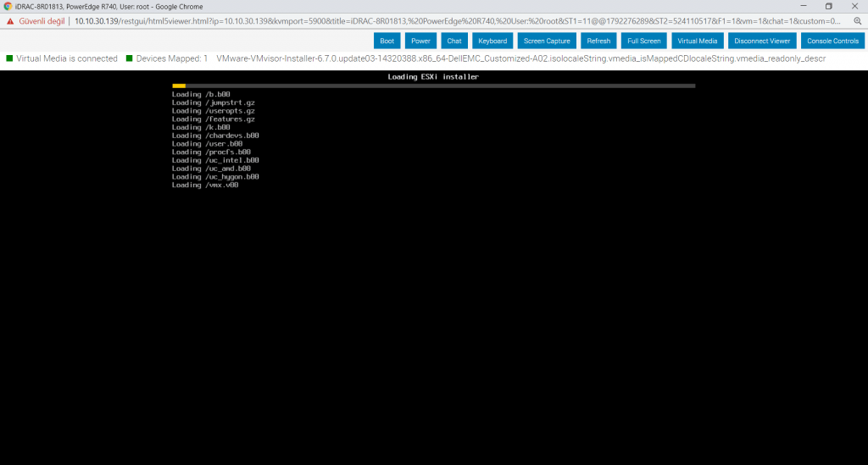Click the Boot button

(387, 41)
